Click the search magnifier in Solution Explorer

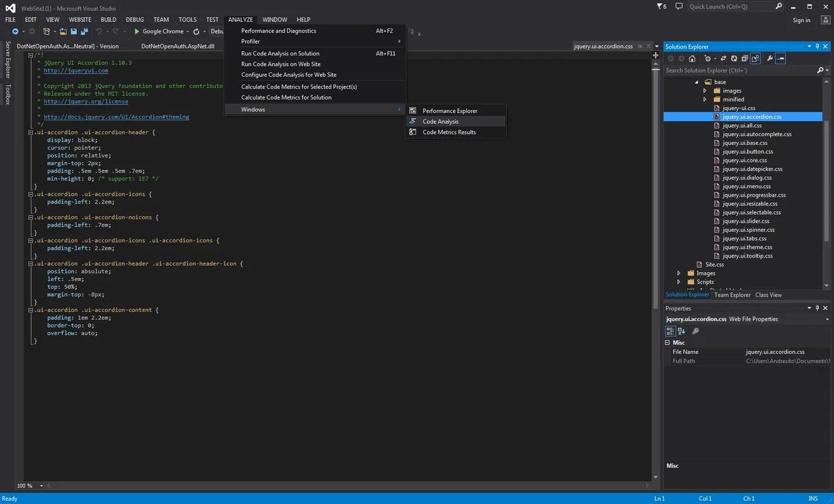coord(820,71)
